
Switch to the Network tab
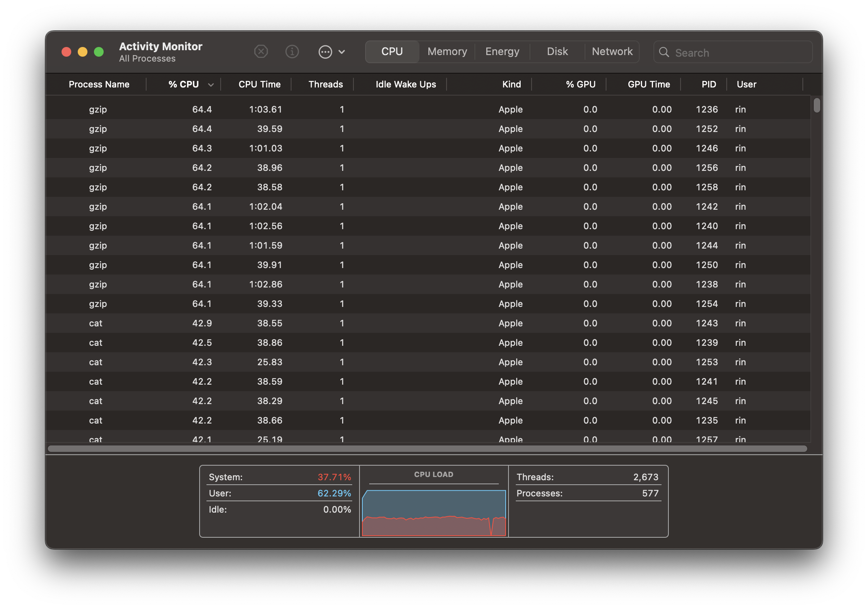pos(612,52)
